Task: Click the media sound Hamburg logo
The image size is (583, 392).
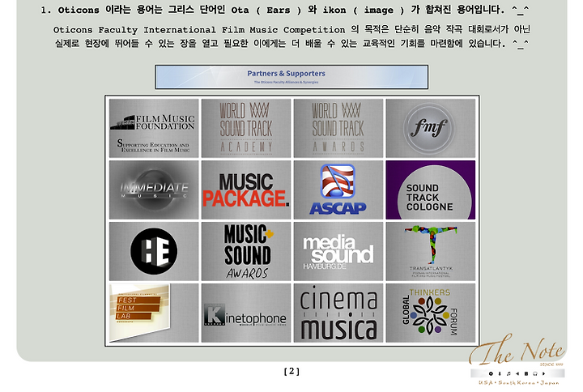Action: click(338, 253)
